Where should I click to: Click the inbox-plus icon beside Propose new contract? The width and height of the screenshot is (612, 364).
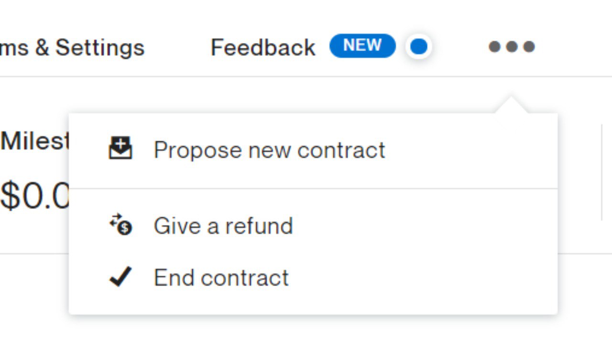coord(120,148)
